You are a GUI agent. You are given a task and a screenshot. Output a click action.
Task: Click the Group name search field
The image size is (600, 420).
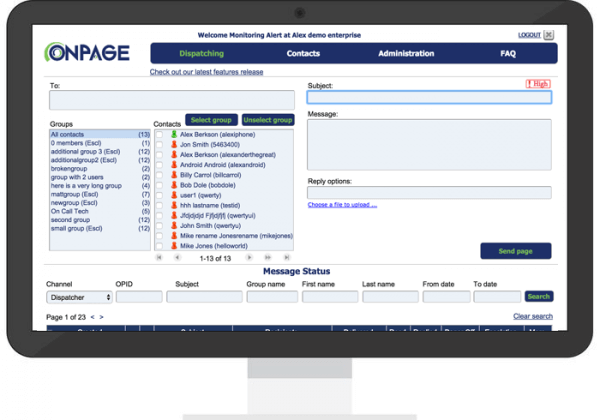point(272,297)
